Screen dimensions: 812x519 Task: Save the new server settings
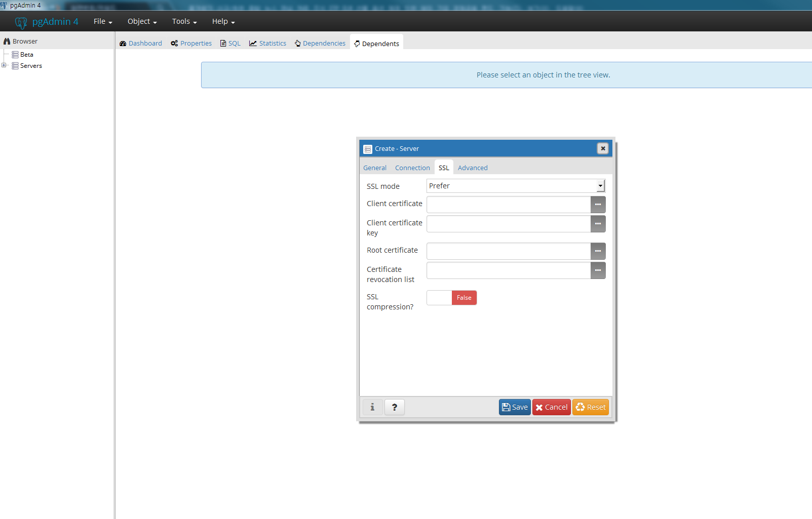click(x=515, y=407)
